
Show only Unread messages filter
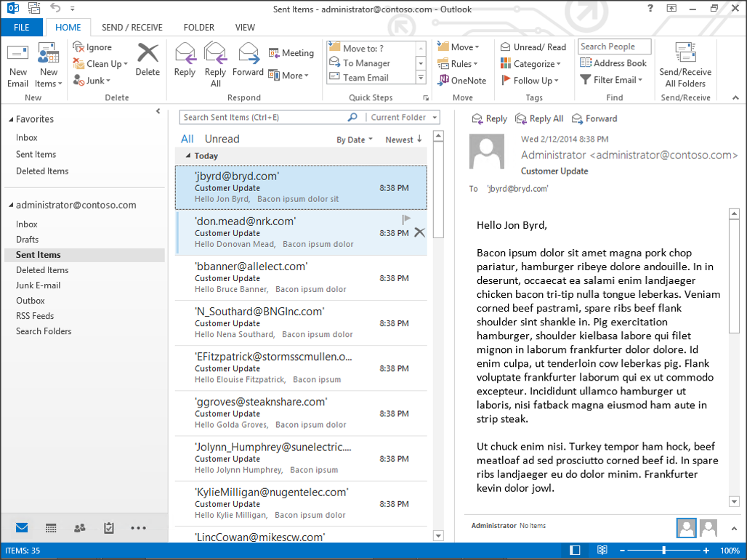click(x=222, y=139)
